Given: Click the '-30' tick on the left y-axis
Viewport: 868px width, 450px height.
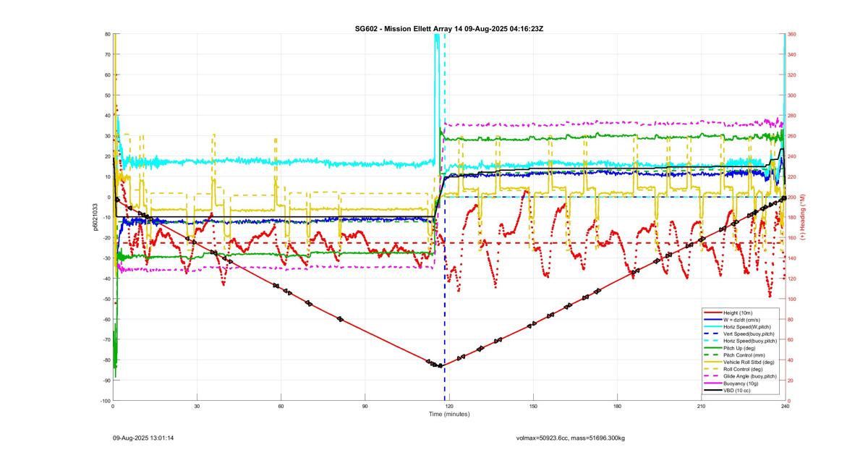Looking at the screenshot, I should coord(106,258).
